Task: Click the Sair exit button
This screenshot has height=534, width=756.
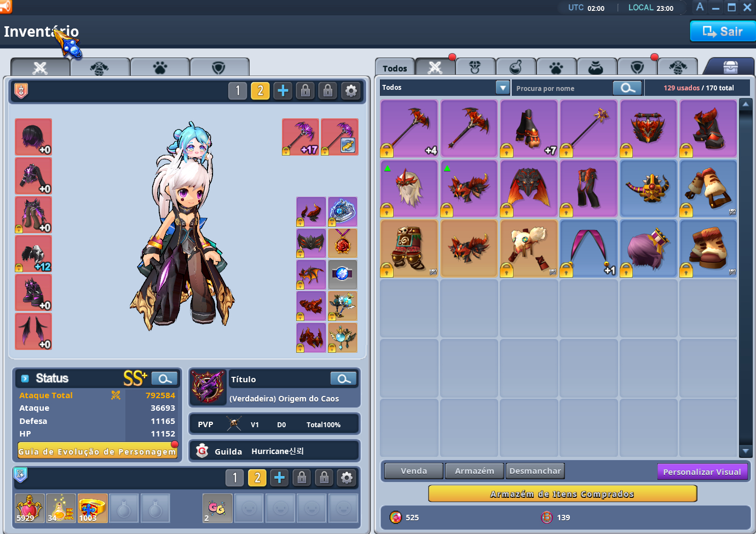Action: [x=723, y=31]
